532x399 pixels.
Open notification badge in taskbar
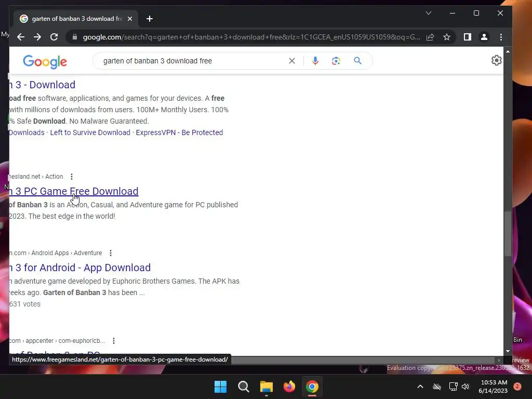coord(517,387)
